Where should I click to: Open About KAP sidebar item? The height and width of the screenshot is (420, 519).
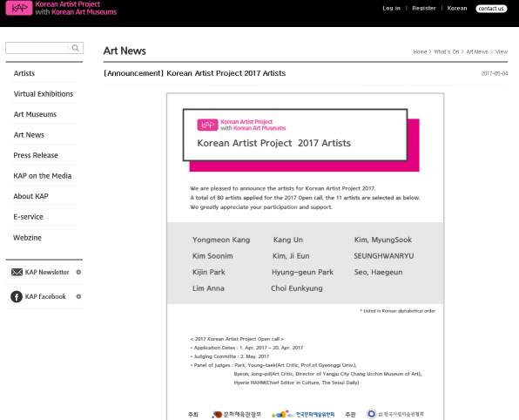pyautogui.click(x=30, y=196)
